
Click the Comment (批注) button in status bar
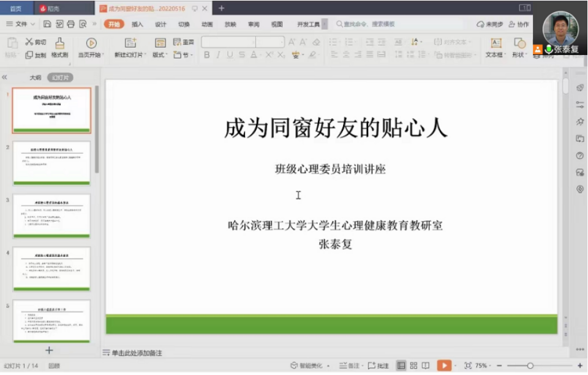379,366
